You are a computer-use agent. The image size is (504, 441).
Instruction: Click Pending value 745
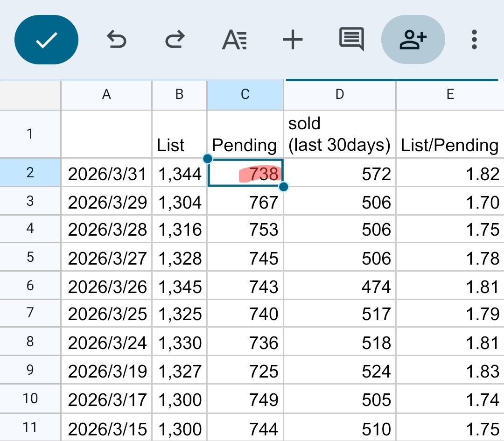point(245,257)
